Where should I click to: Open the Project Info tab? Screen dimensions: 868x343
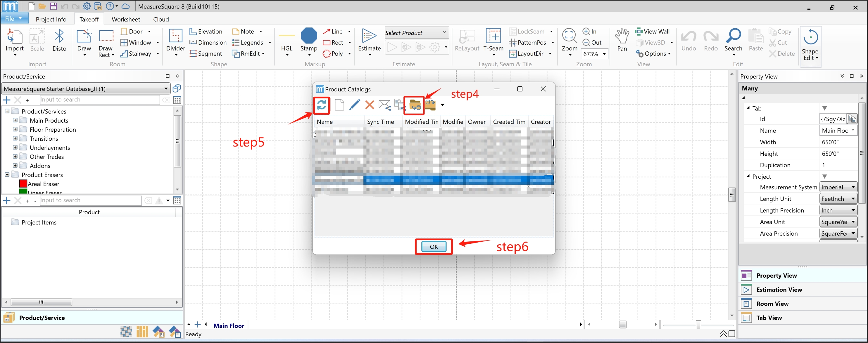pyautogui.click(x=51, y=19)
